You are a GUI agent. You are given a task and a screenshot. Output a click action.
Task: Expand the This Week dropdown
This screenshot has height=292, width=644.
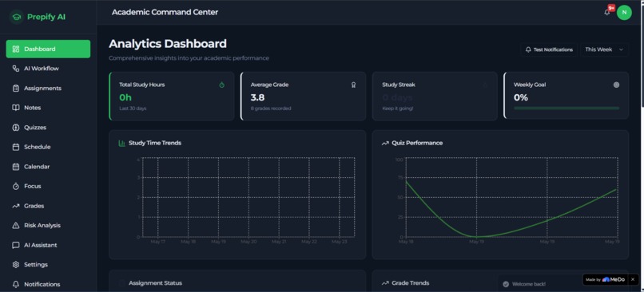coord(604,49)
